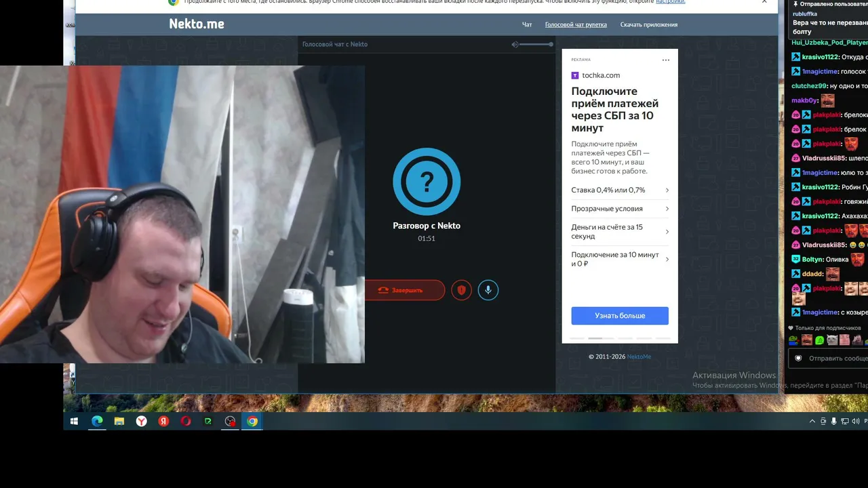Image resolution: width=868 pixels, height=488 pixels.
Task: Expand Деньги на счёте за 15 секунд row
Action: (x=620, y=232)
